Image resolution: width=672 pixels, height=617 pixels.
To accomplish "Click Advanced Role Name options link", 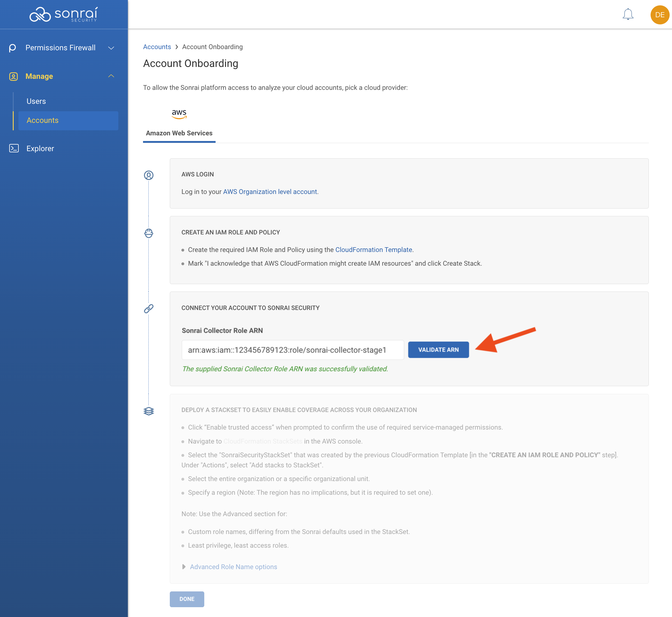I will pyautogui.click(x=234, y=567).
